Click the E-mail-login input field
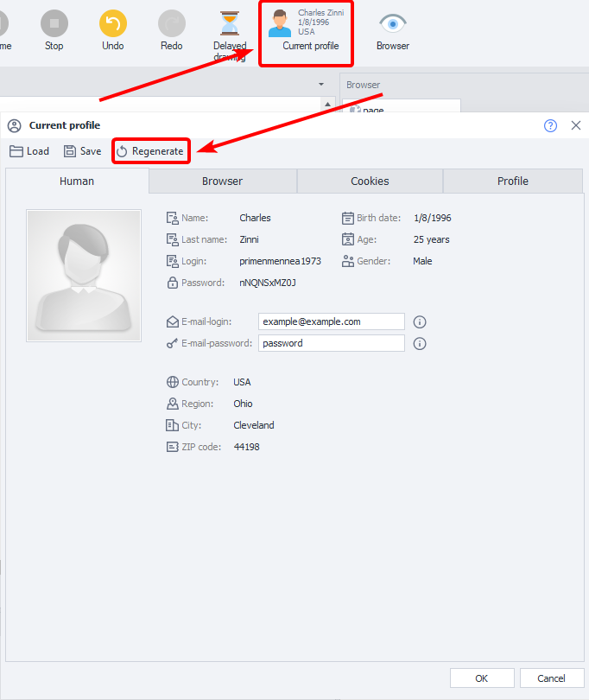Screen dimensions: 589x700 pyautogui.click(x=331, y=321)
